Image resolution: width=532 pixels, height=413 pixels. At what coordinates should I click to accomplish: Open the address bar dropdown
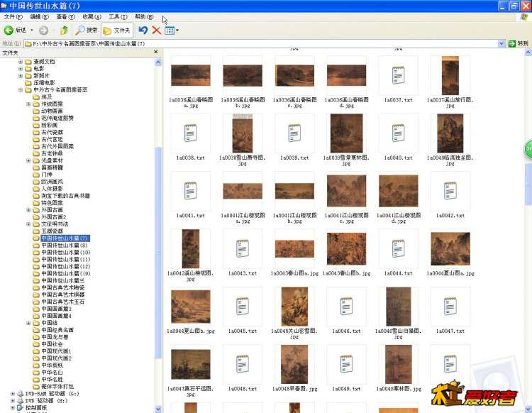[501, 43]
